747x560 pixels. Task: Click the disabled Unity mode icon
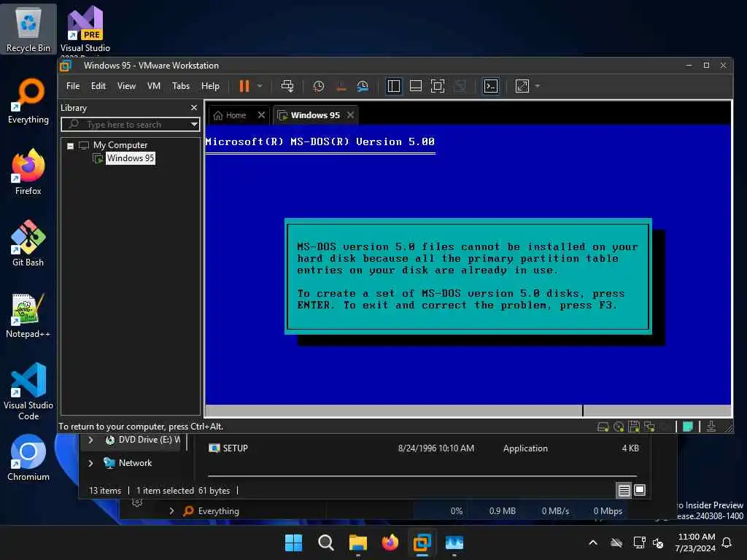(460, 86)
